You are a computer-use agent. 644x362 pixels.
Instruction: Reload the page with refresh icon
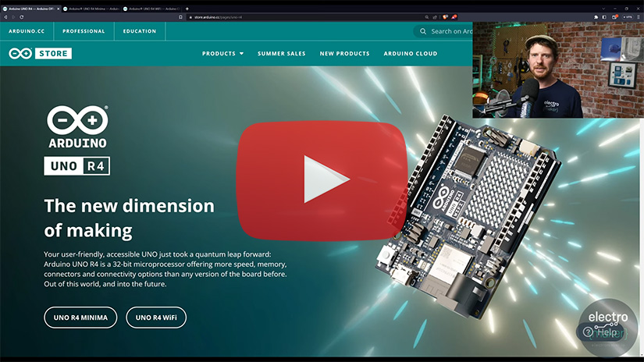pos(21,17)
